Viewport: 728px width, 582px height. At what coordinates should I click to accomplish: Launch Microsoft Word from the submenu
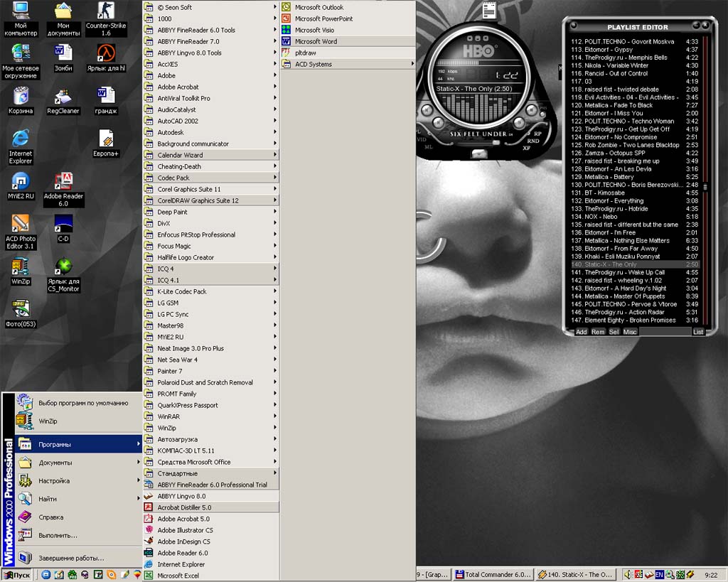pyautogui.click(x=348, y=41)
